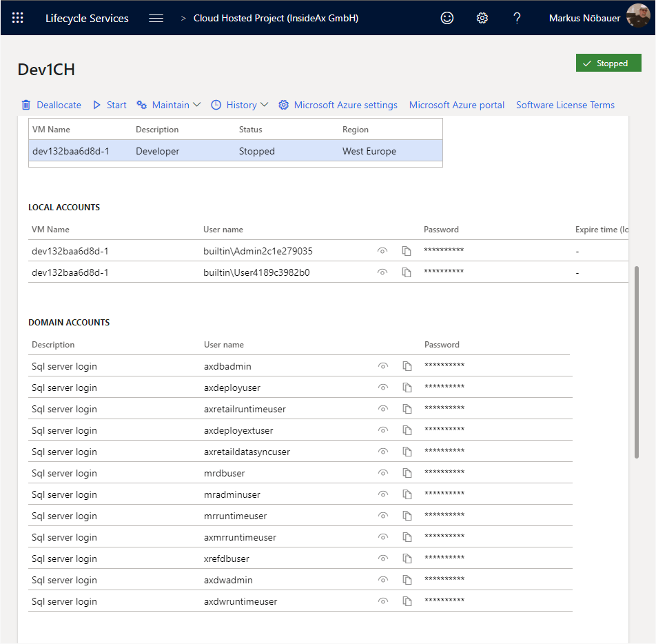Copy the axdbadmin password to clipboard
This screenshot has height=644, width=656.
tap(407, 366)
